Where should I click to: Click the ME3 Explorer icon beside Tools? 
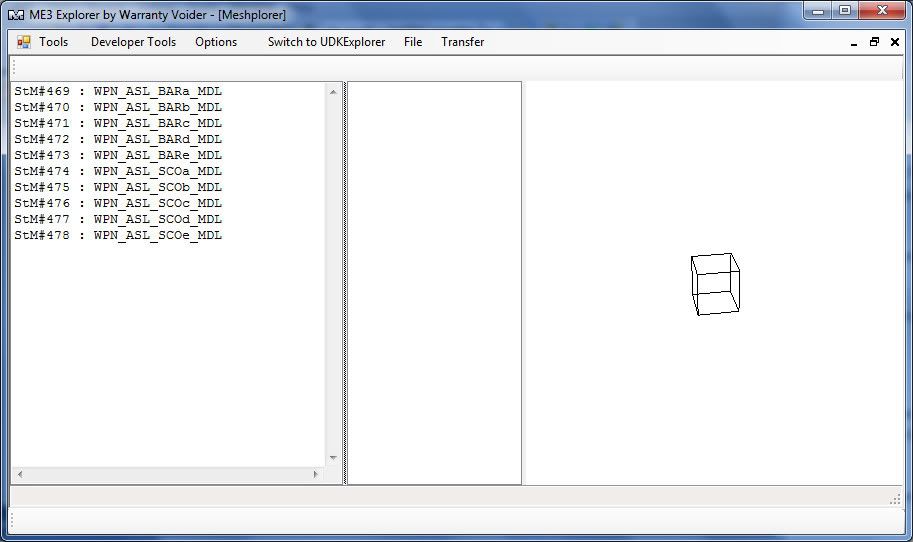pyautogui.click(x=23, y=42)
